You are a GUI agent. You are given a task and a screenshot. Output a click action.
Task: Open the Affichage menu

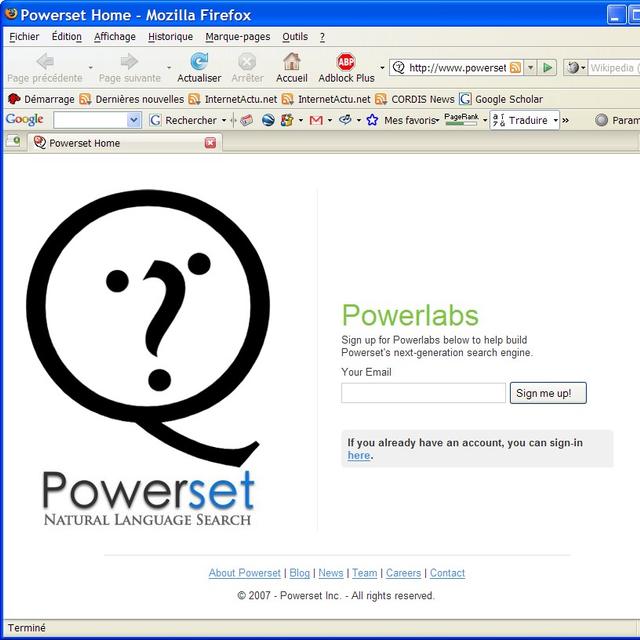115,37
